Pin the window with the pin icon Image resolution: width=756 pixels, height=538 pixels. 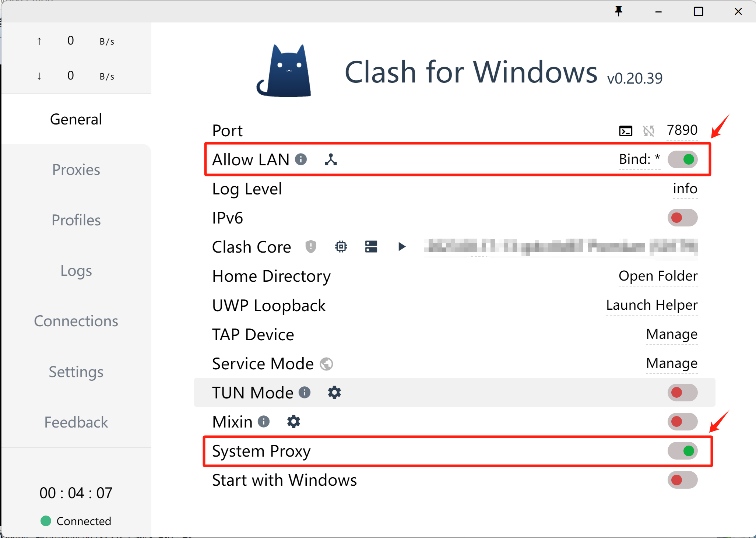(619, 11)
